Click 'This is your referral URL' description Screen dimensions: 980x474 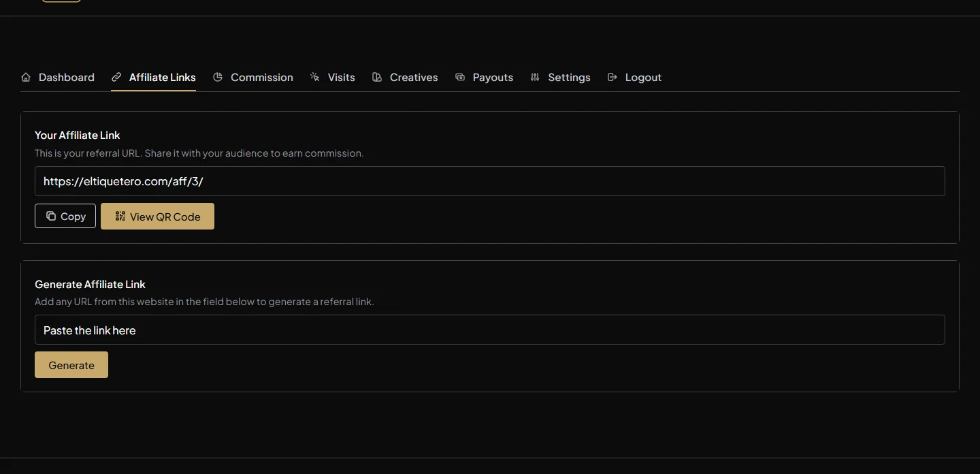point(199,153)
